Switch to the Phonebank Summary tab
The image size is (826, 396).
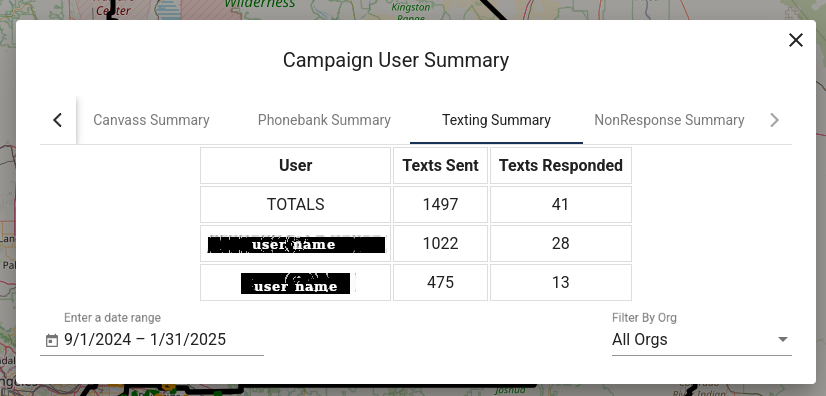[324, 120]
